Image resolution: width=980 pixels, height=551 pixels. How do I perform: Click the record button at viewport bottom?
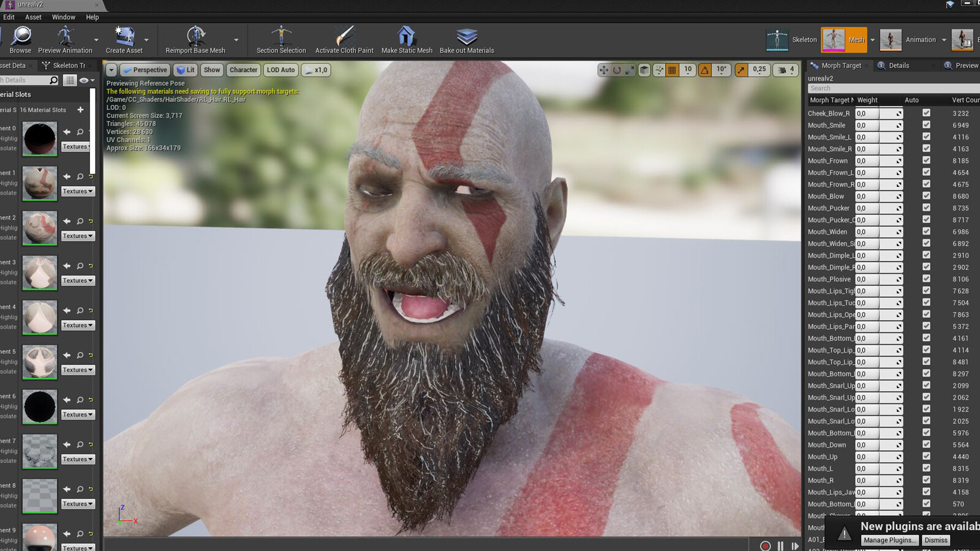tap(765, 545)
